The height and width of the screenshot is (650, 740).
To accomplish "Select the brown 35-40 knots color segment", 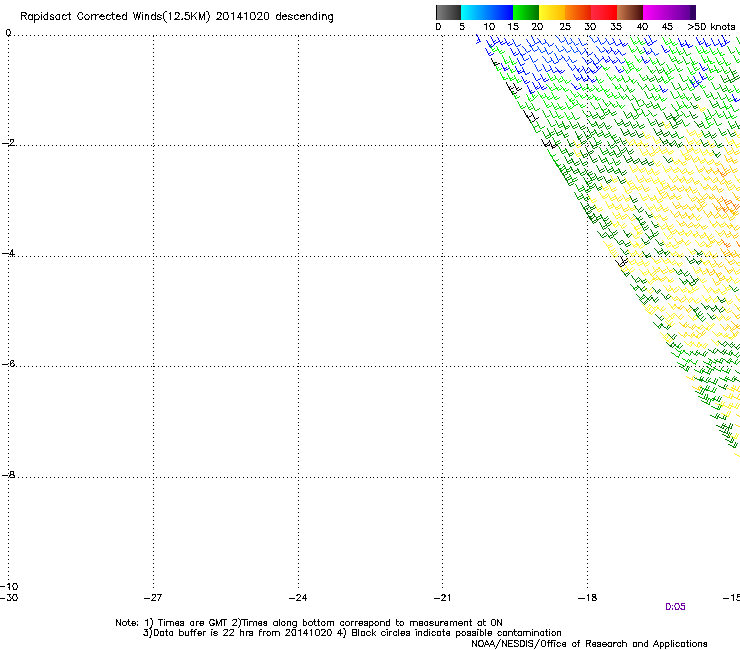I will (630, 12).
